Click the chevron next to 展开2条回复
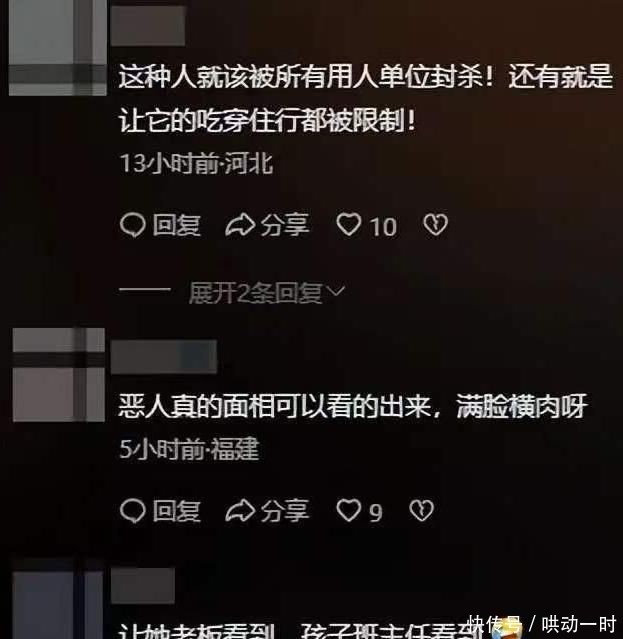 coord(337,291)
